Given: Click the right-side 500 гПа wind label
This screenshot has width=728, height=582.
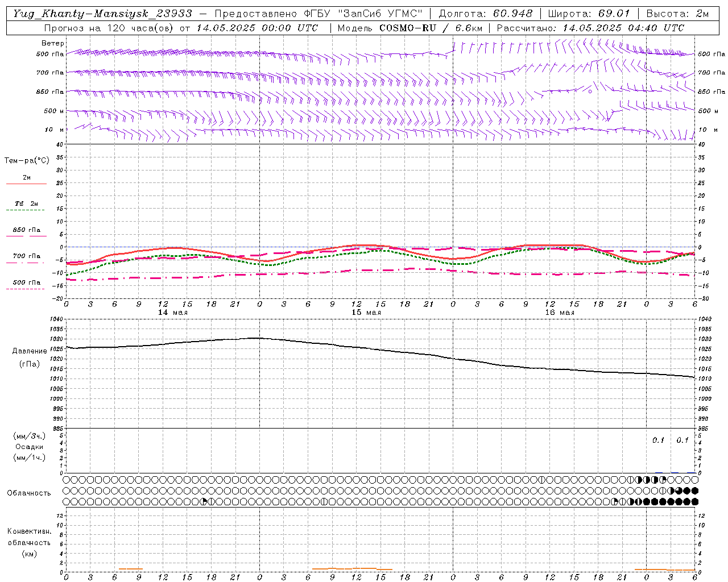Looking at the screenshot, I should click(x=712, y=54).
